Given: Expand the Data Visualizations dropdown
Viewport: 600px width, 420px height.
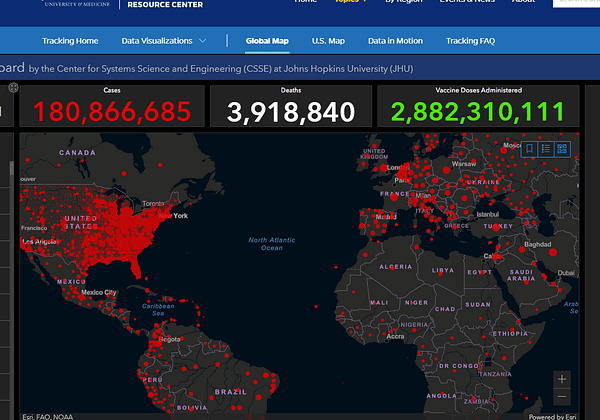Looking at the screenshot, I should tap(164, 41).
